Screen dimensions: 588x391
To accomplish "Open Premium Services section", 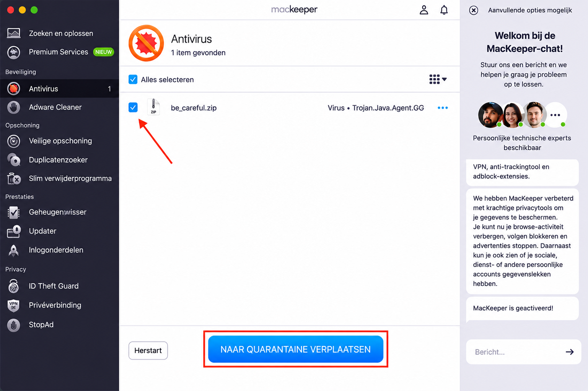I will point(59,52).
